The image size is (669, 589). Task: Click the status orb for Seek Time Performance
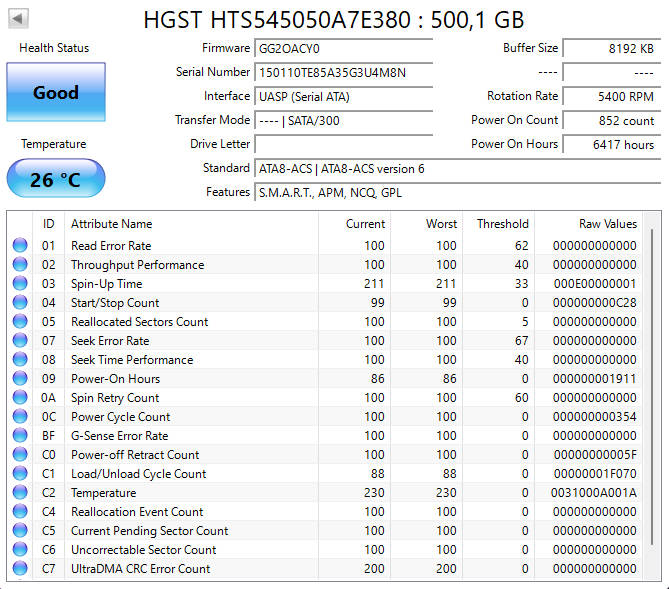pyautogui.click(x=20, y=359)
